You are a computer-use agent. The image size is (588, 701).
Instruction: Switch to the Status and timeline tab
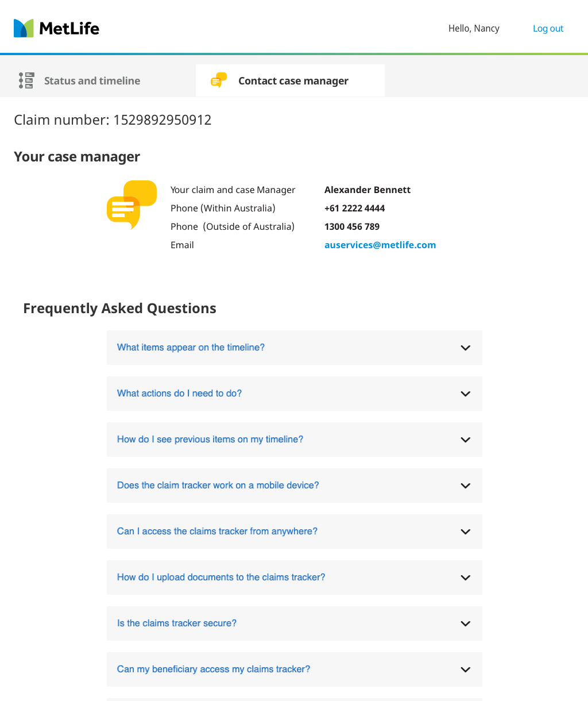[92, 81]
